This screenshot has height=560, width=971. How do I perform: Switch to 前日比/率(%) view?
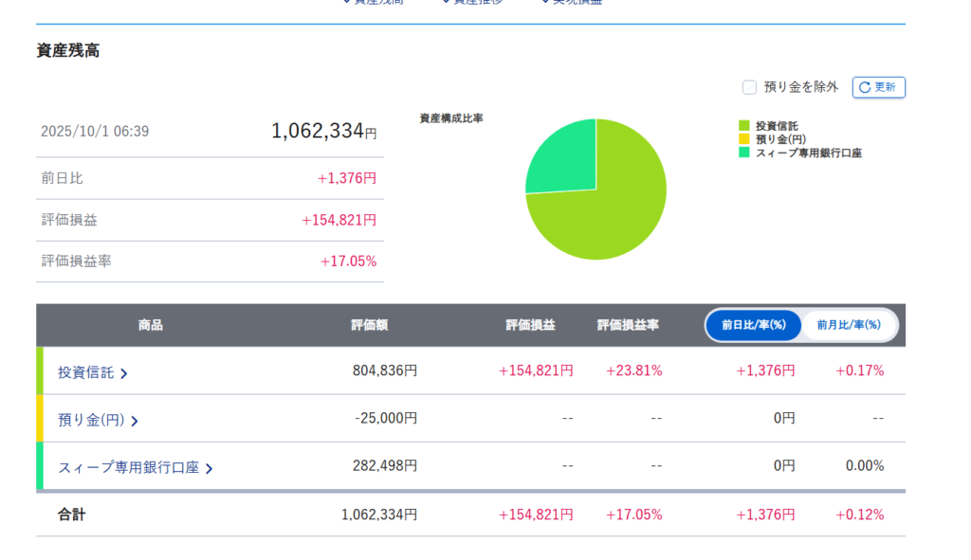click(754, 325)
